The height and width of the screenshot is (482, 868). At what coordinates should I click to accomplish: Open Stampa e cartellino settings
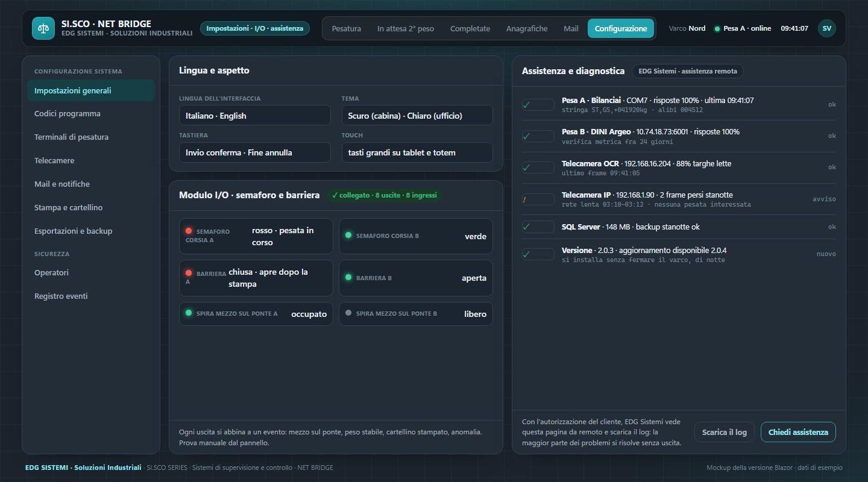(91, 208)
